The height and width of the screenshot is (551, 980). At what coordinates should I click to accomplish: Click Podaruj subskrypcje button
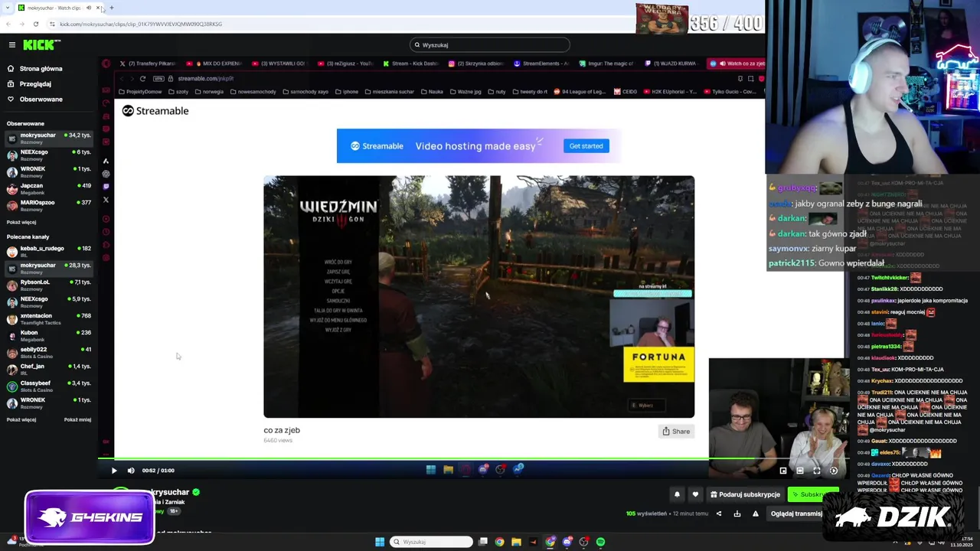pos(745,494)
